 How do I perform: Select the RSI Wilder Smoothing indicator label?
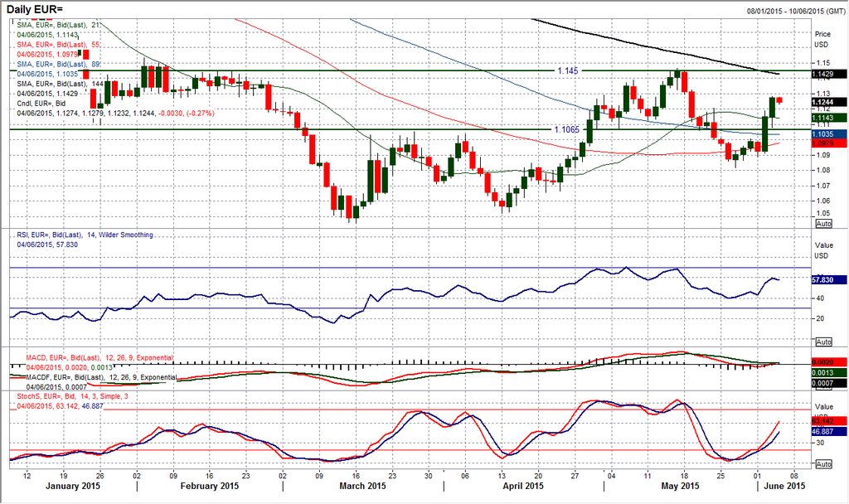tap(85, 235)
